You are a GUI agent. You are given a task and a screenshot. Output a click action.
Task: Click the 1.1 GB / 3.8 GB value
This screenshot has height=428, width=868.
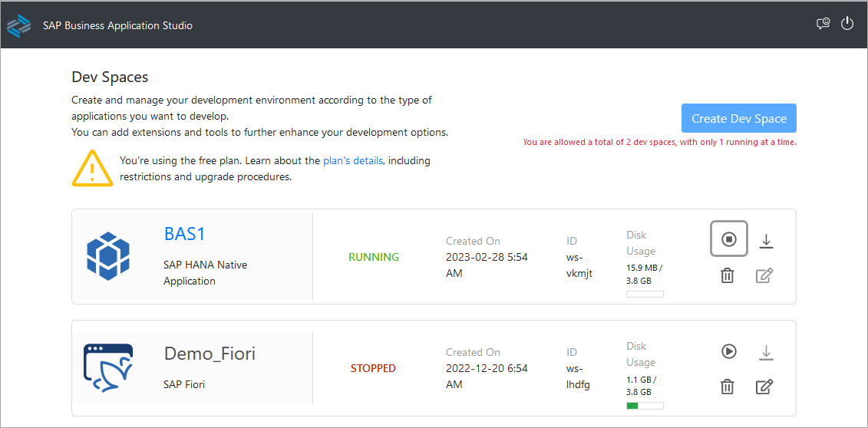click(641, 386)
